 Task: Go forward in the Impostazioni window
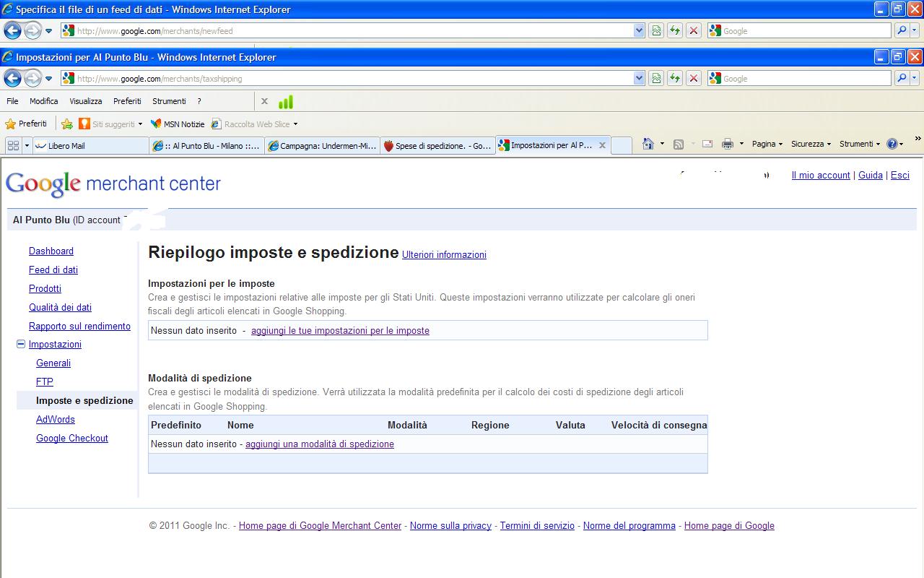pyautogui.click(x=32, y=78)
